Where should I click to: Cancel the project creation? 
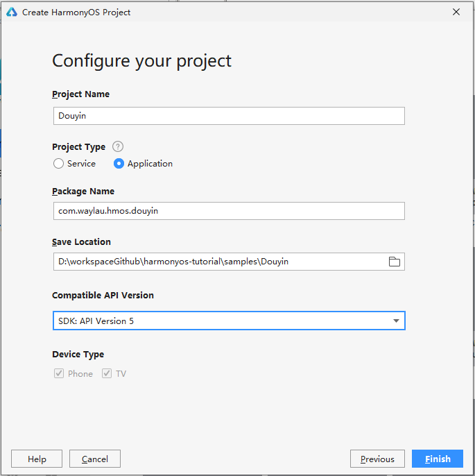pos(95,459)
